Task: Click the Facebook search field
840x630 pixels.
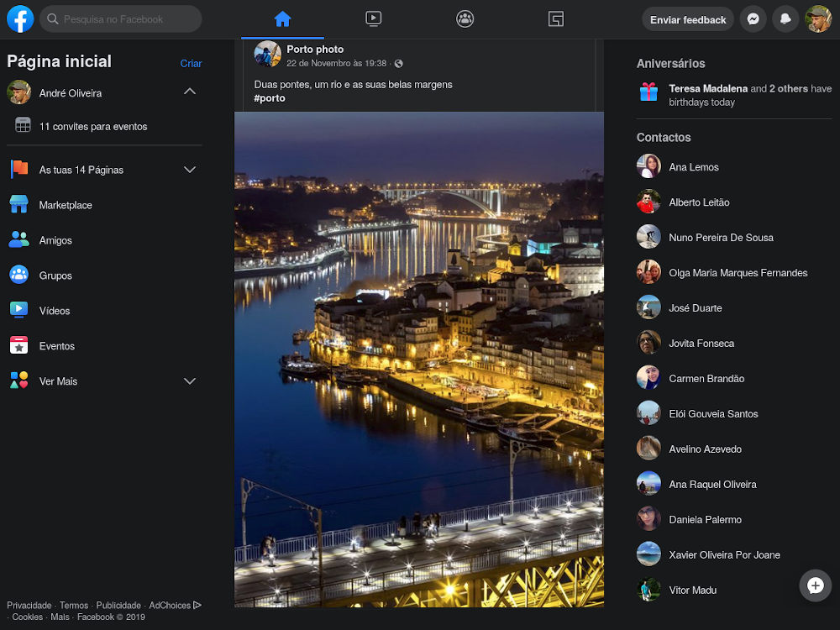Action: pyautogui.click(x=120, y=18)
